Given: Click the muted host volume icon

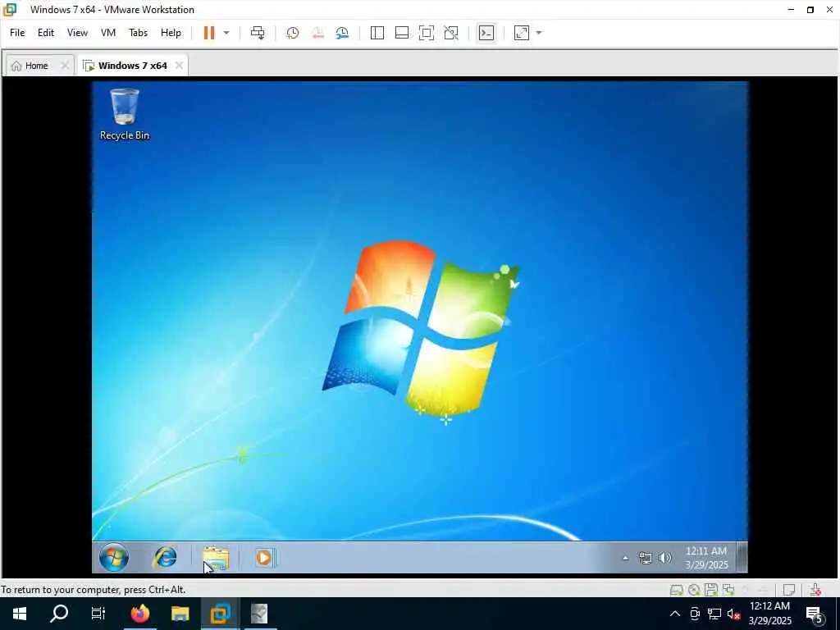Looking at the screenshot, I should click(x=733, y=614).
